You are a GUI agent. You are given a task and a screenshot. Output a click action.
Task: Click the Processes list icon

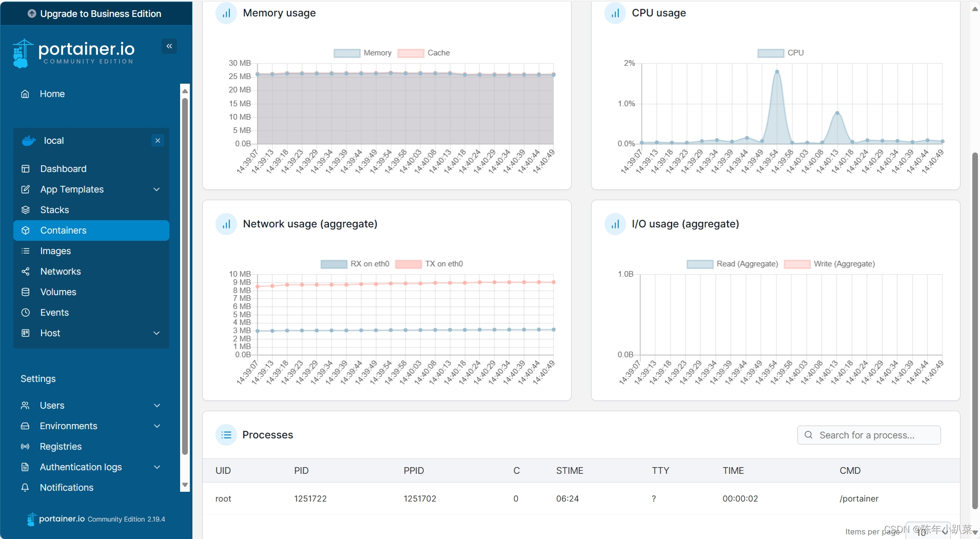pyautogui.click(x=226, y=435)
